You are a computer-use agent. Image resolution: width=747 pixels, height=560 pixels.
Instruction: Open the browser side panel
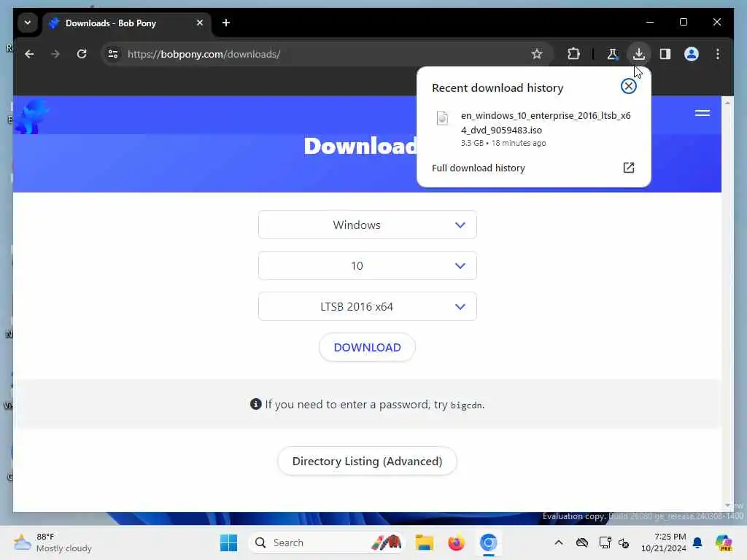click(665, 54)
